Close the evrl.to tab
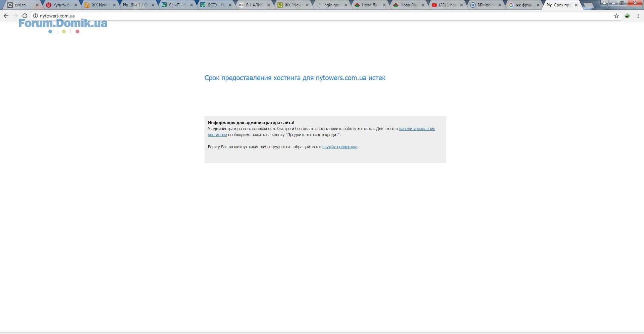 click(37, 5)
